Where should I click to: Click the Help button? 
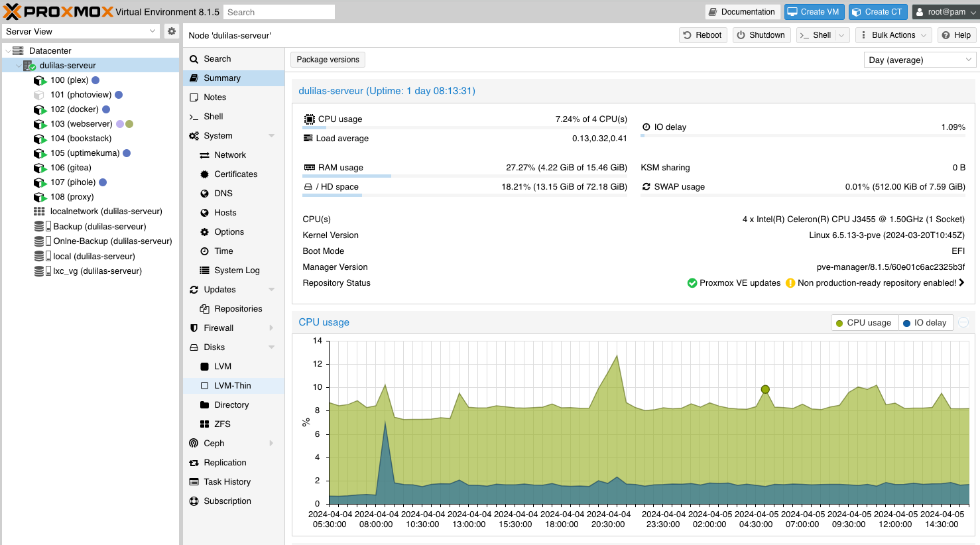tap(956, 35)
